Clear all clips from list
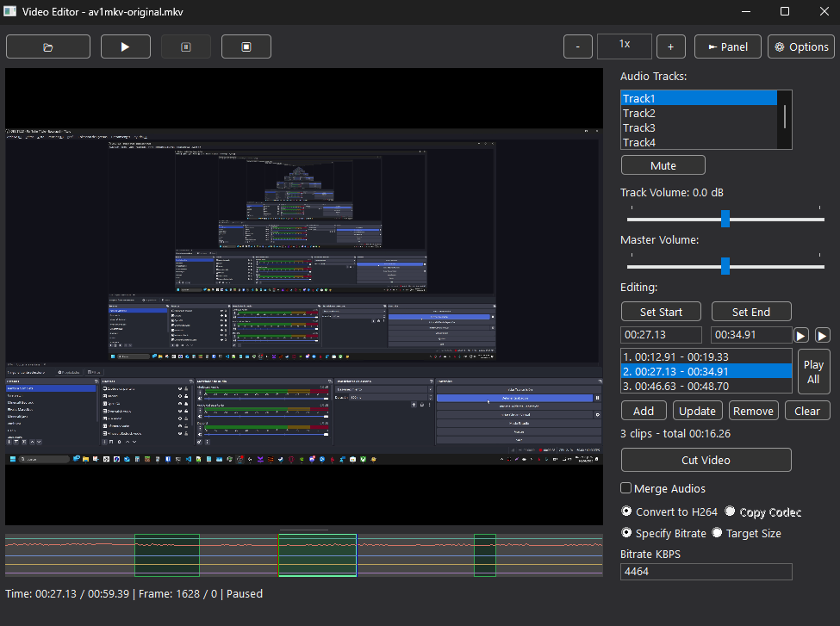 click(806, 411)
